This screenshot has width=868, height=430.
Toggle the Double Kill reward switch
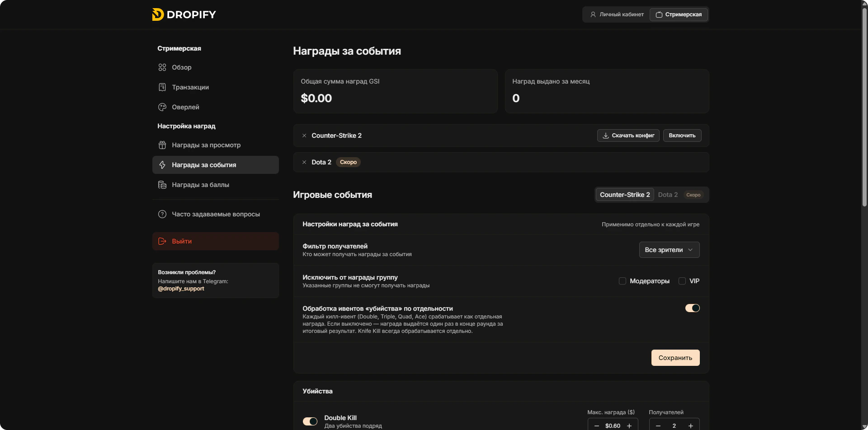click(310, 421)
